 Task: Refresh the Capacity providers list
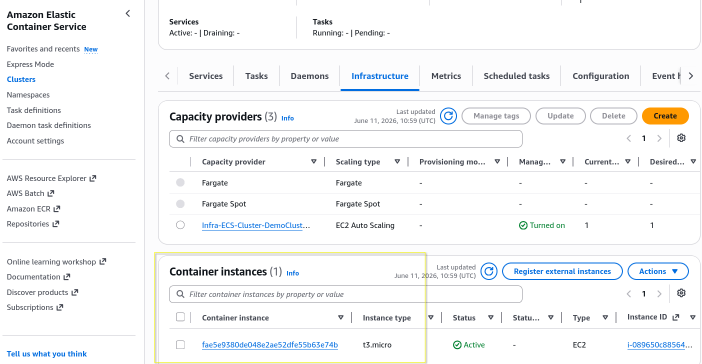pos(448,116)
